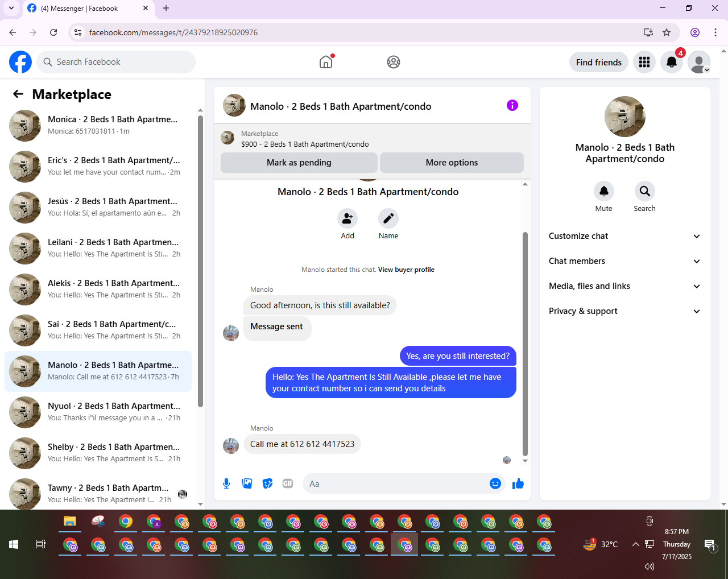Viewport: 728px width, 579px height.
Task: Show hidden system tray icons
Action: point(635,544)
